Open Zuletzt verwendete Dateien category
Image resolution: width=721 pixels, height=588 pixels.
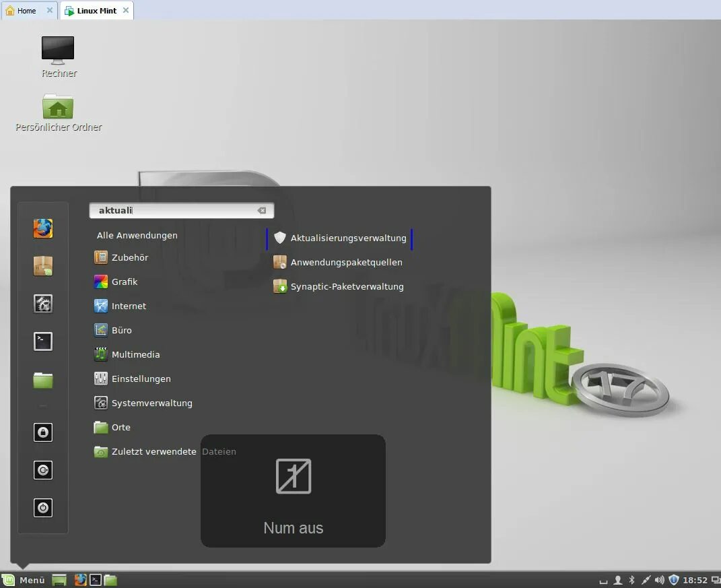point(165,451)
